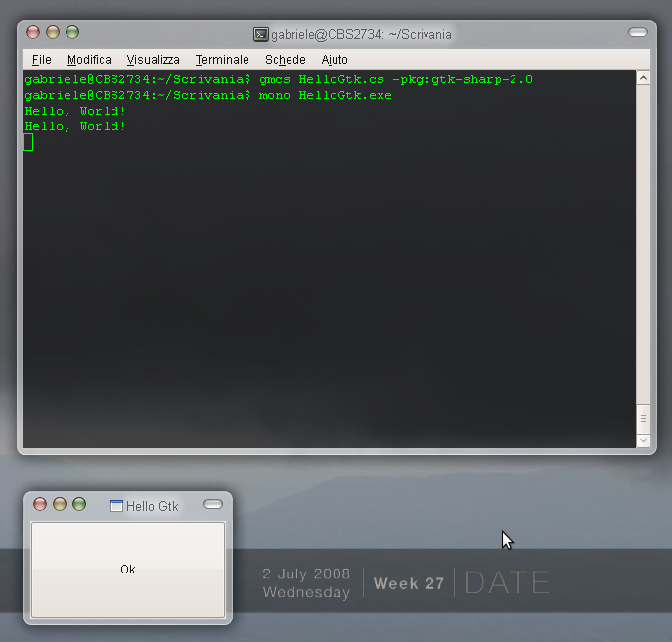This screenshot has height=642, width=672.
Task: Maximize the terminal window with green button
Action: pos(71,33)
